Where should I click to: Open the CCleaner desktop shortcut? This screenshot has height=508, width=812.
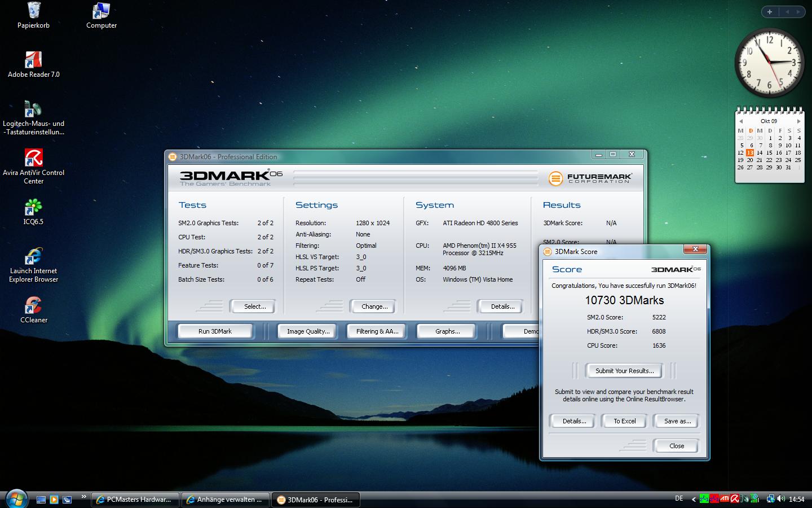click(x=33, y=306)
